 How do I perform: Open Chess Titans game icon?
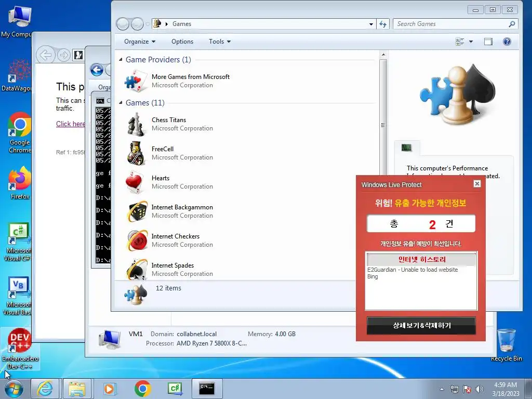coord(136,124)
